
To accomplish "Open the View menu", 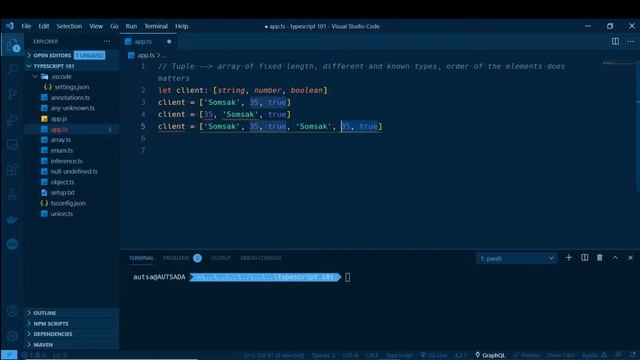I will point(96,26).
